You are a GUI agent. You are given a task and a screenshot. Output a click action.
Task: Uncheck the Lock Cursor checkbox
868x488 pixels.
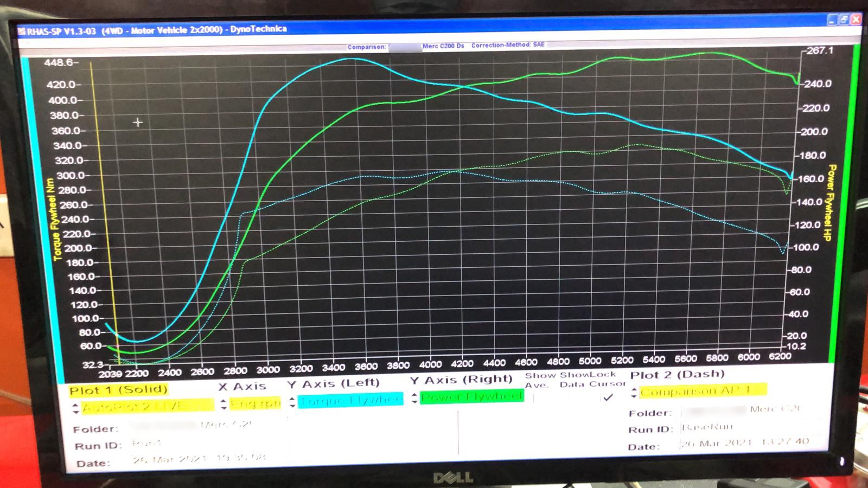tap(608, 397)
